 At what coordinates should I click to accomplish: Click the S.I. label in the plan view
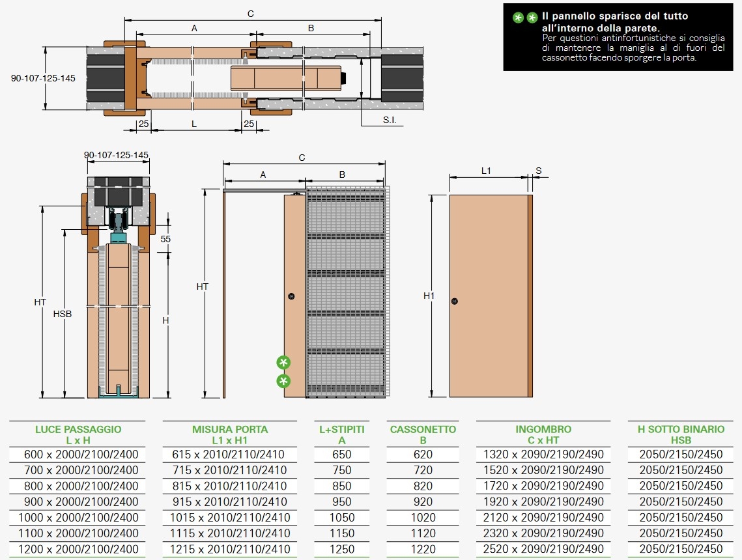click(390, 120)
